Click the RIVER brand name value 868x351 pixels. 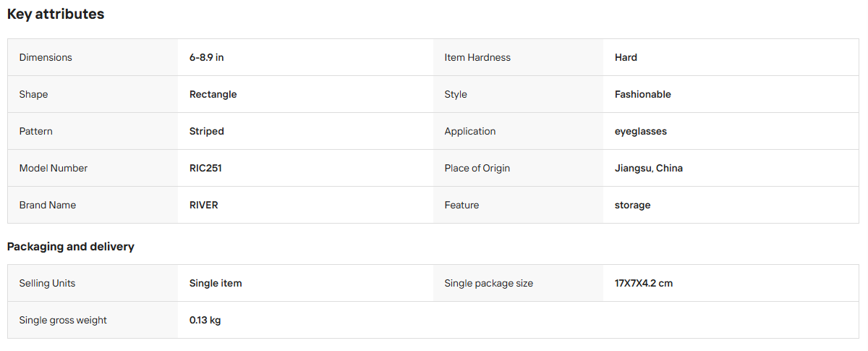[203, 205]
